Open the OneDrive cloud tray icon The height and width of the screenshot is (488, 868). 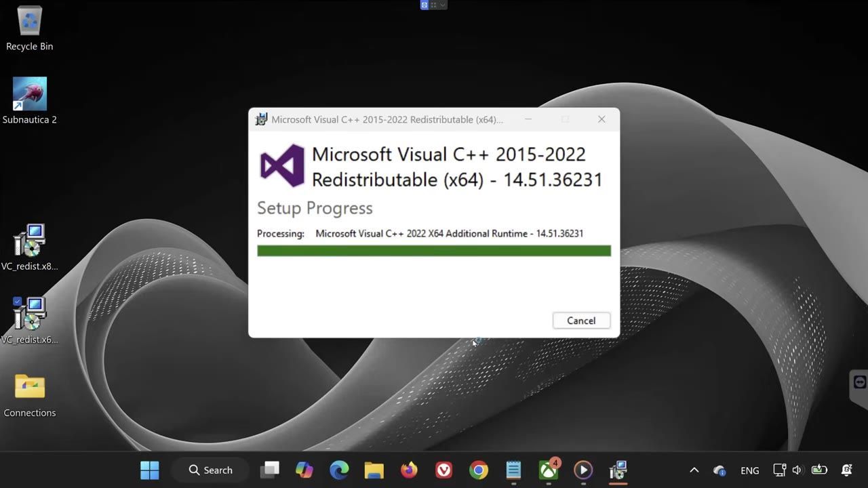click(719, 470)
